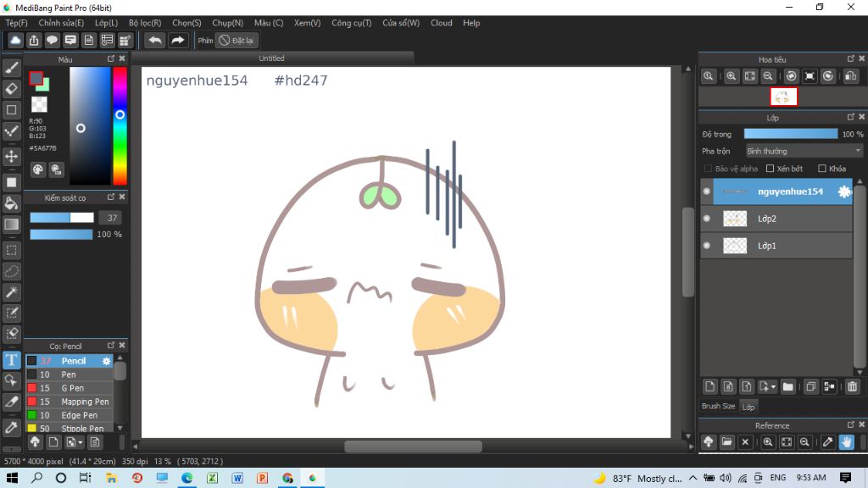Open Windows Start menu
The height and width of the screenshot is (488, 868).
12,478
